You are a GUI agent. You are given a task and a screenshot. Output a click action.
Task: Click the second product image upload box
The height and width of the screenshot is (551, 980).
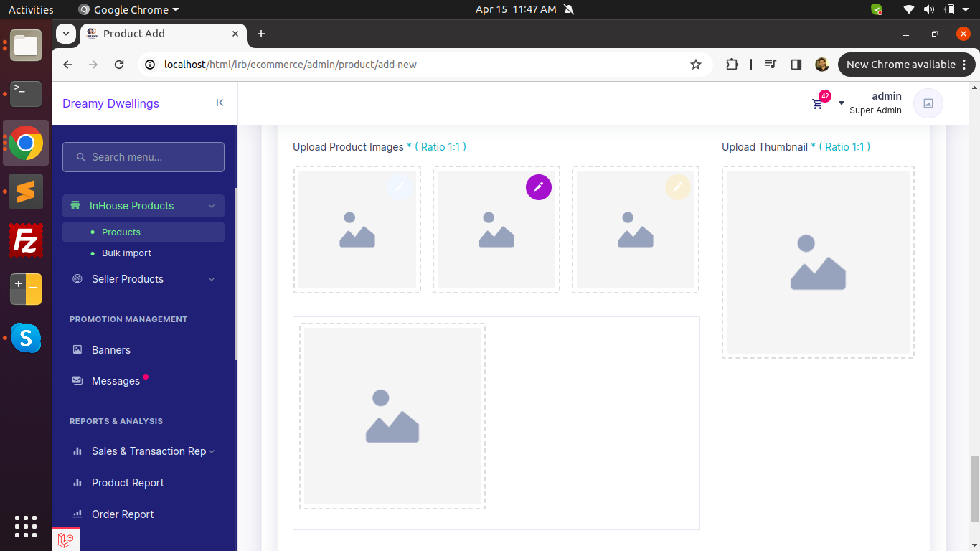tap(496, 230)
